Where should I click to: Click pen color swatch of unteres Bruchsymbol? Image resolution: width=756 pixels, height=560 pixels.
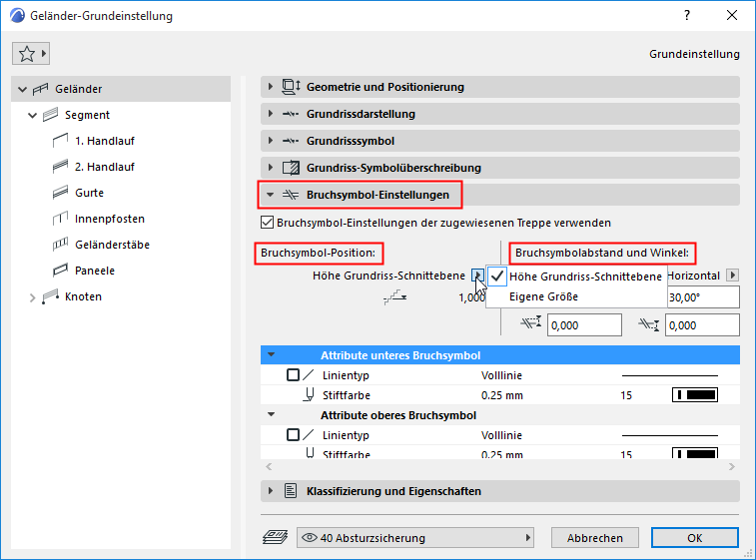tap(695, 395)
